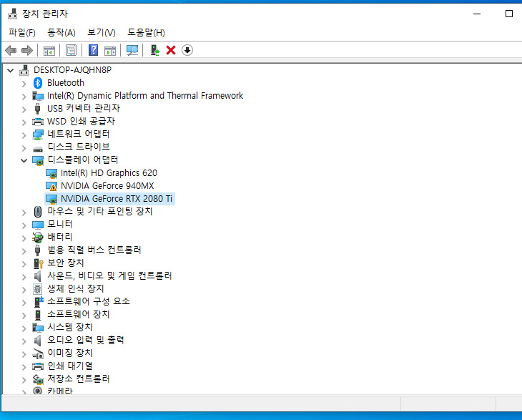This screenshot has height=420, width=522.
Task: Click the 디스플레이 어댑터 category icon
Action: pos(38,160)
